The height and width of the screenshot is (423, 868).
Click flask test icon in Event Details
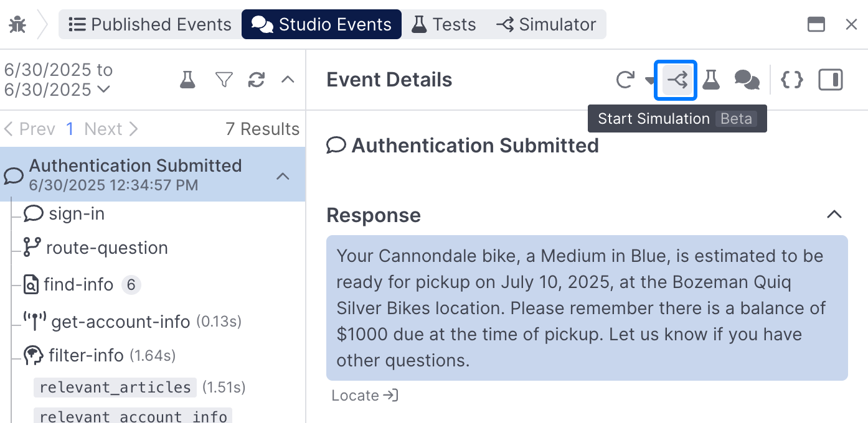711,80
